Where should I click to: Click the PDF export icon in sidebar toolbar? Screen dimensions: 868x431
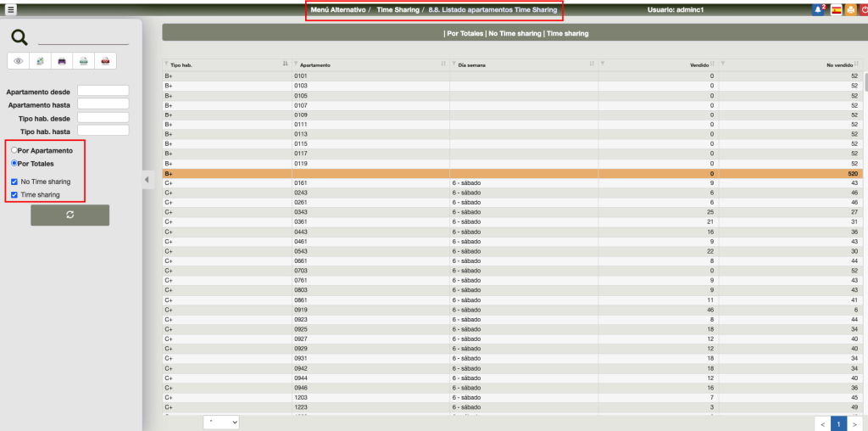(104, 61)
